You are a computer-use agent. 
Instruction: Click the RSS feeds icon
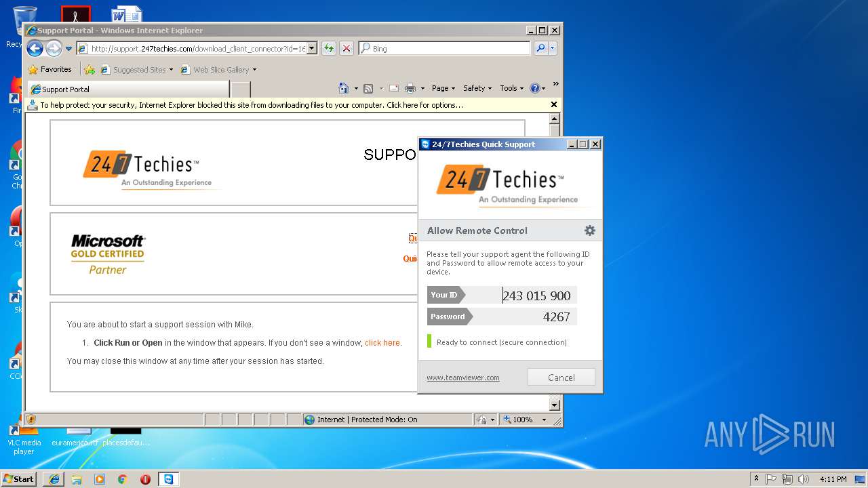point(368,88)
